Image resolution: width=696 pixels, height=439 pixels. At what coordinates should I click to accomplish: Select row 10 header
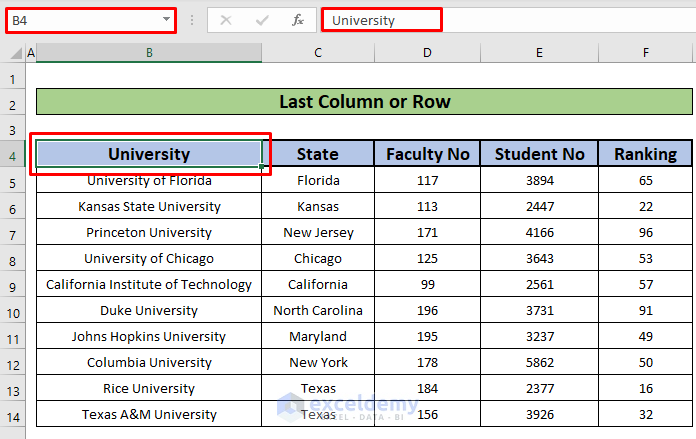coord(13,311)
